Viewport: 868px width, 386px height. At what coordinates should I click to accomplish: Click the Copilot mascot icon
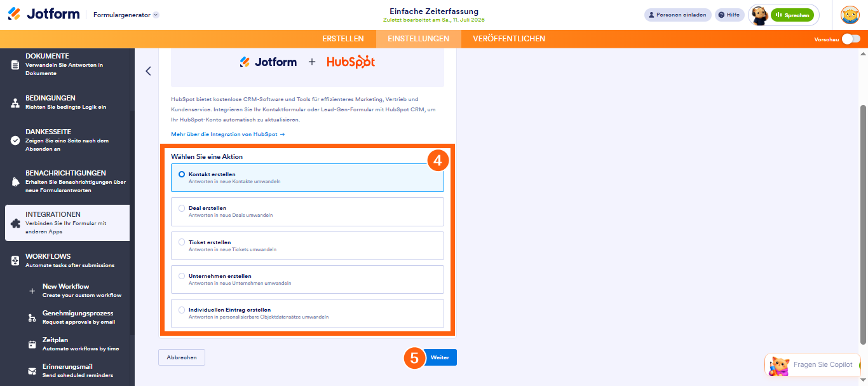779,366
